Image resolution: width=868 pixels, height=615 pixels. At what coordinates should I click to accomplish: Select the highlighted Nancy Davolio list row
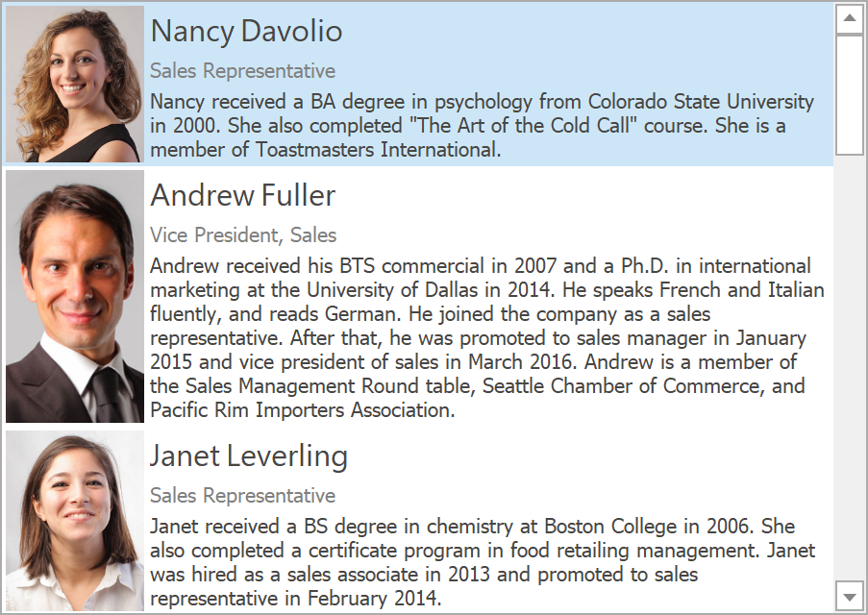[x=673, y=38]
